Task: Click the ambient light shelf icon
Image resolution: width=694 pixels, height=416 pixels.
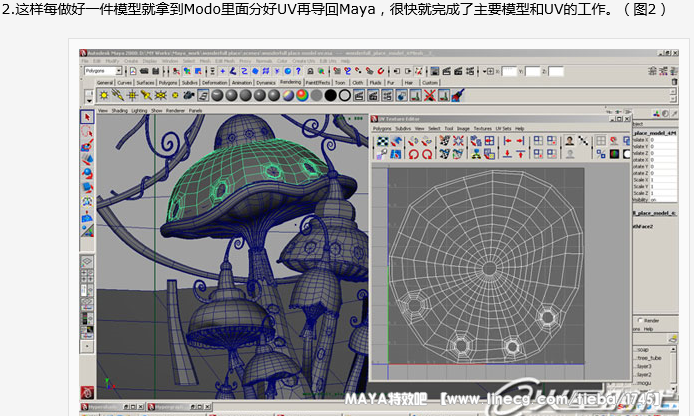Action: click(104, 95)
